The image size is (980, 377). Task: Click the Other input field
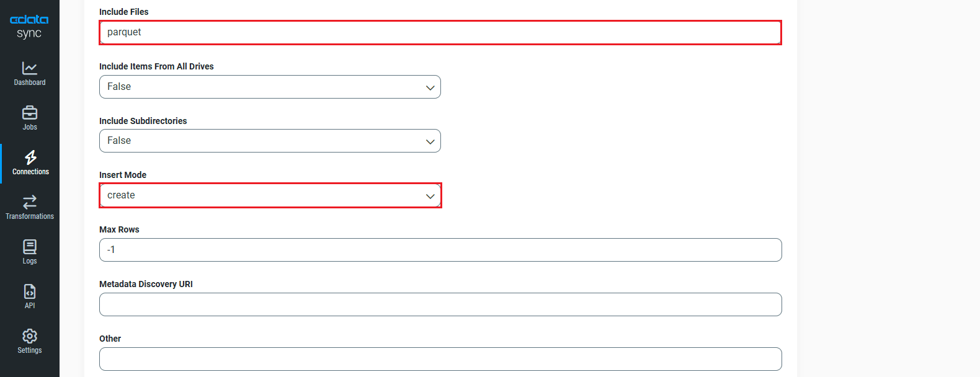pyautogui.click(x=440, y=359)
